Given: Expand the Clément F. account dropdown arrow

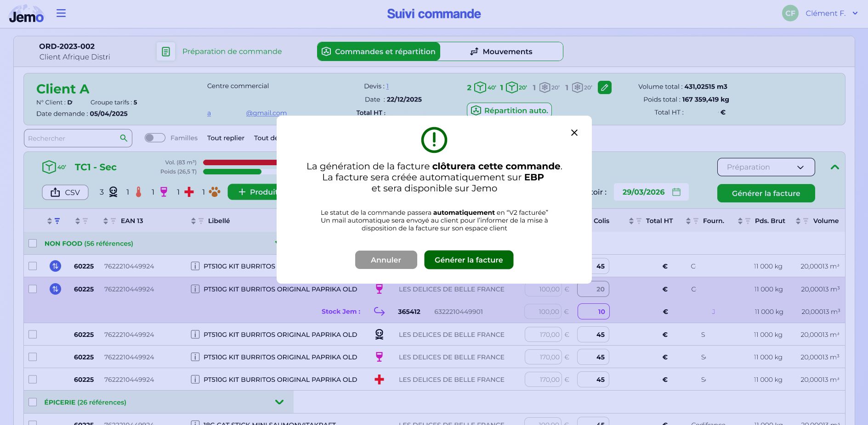Looking at the screenshot, I should coord(855,13).
